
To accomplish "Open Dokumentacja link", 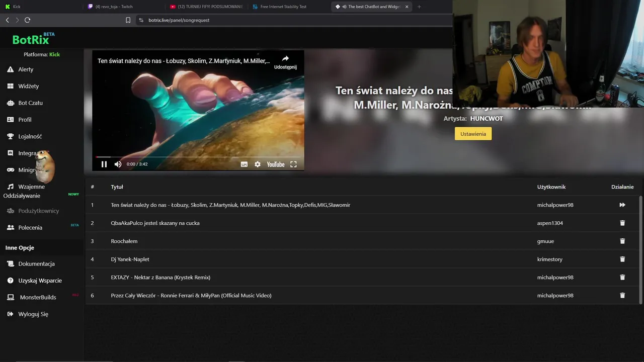I will pyautogui.click(x=36, y=263).
